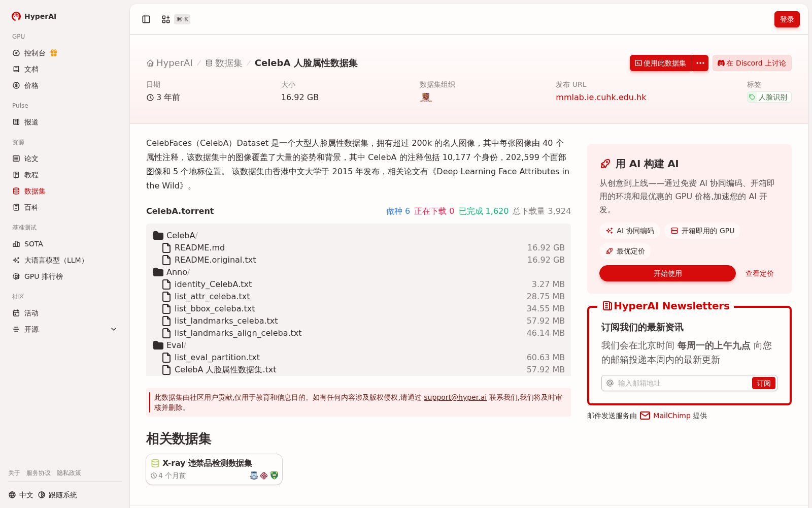Go to 数据集 breadcrumb link
The image size is (812, 508).
(224, 63)
